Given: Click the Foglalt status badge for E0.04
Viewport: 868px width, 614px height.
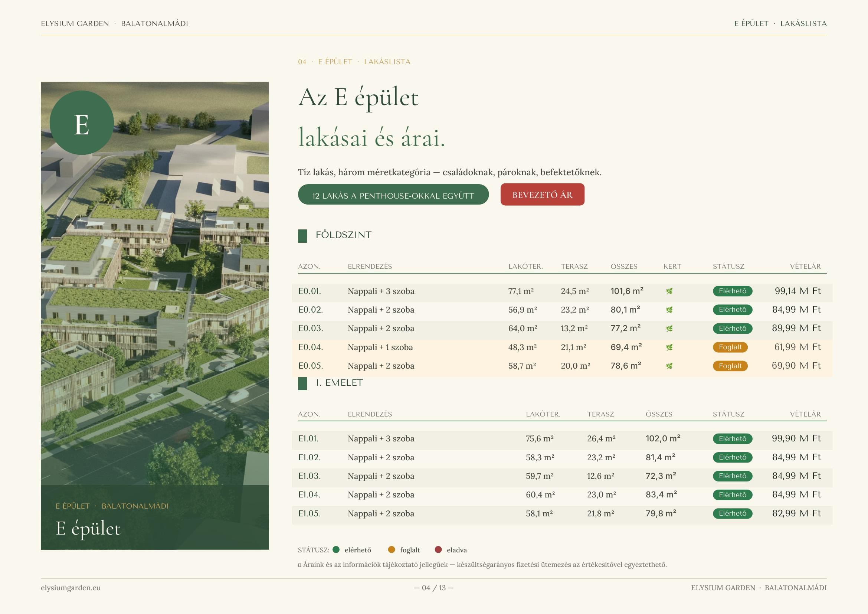Looking at the screenshot, I should pyautogui.click(x=730, y=347).
